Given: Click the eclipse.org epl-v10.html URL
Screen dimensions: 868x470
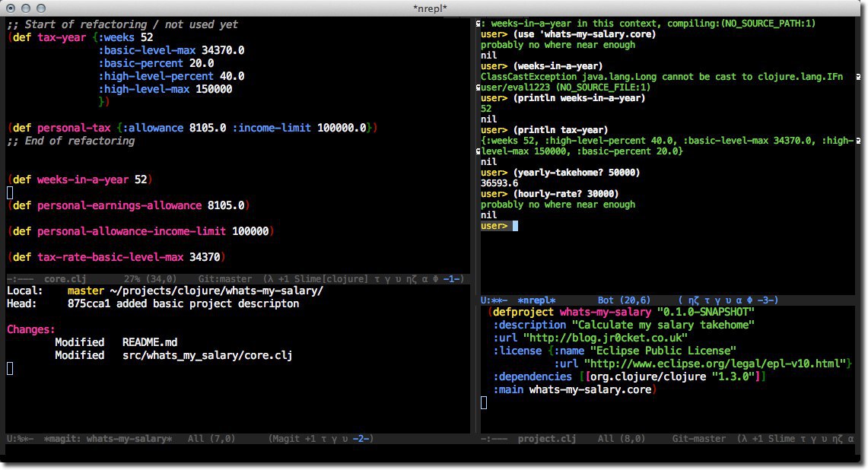Looking at the screenshot, I should tap(715, 364).
